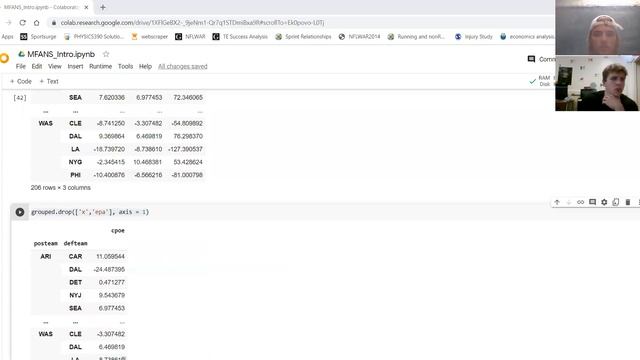Open the Insert menu
The height and width of the screenshot is (360, 640).
pyautogui.click(x=76, y=67)
